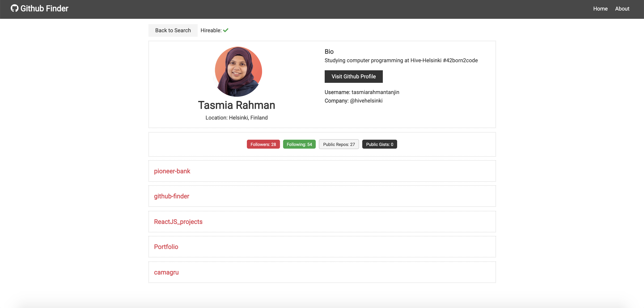Click the GitHub octocat logo icon

click(x=15, y=8)
